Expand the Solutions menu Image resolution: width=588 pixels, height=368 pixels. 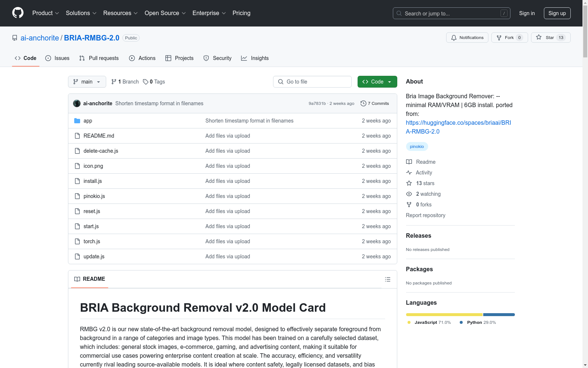click(x=81, y=13)
